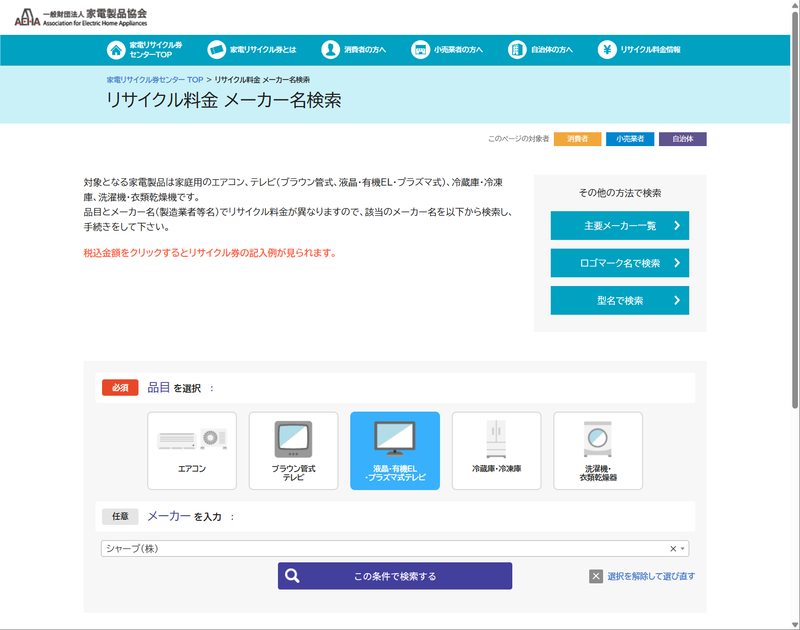800x630 pixels.
Task: Clear シャープ(株) using the × in the dropdown
Action: tap(674, 548)
